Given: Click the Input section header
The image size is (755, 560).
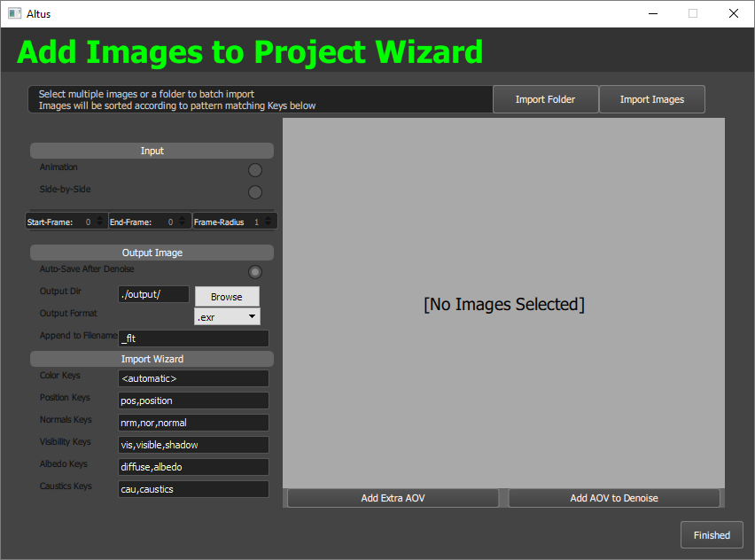Looking at the screenshot, I should (x=152, y=151).
